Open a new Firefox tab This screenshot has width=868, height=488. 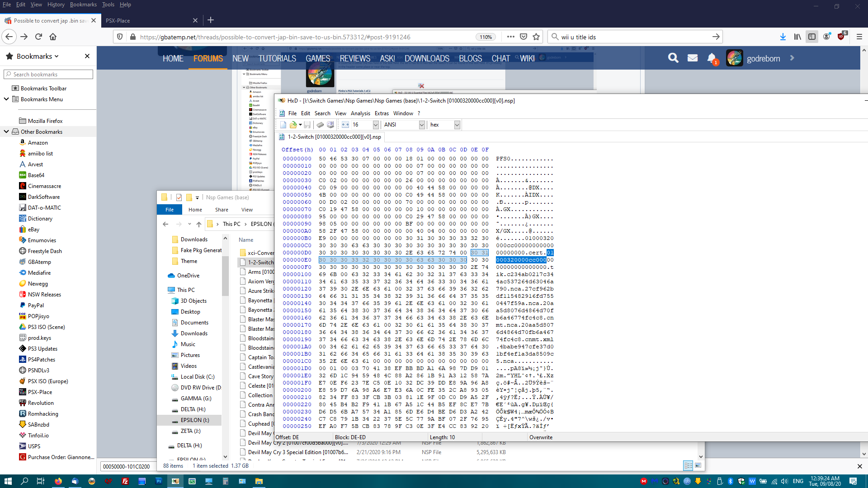click(211, 20)
